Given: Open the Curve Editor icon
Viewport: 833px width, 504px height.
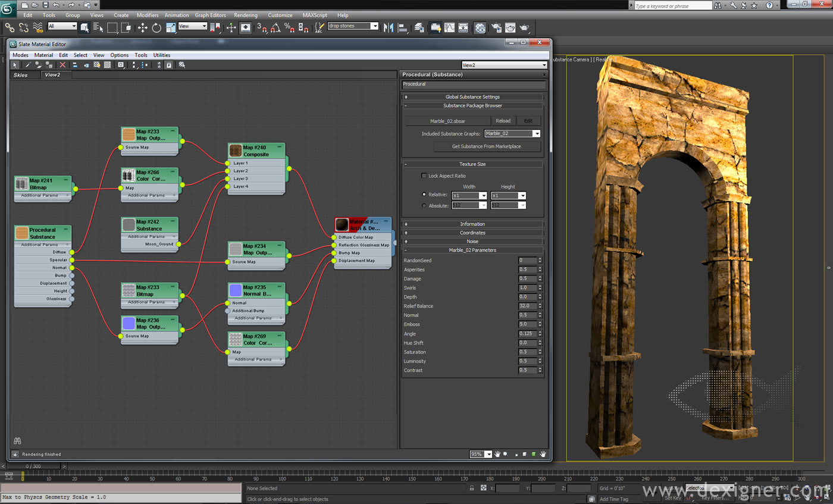Looking at the screenshot, I should click(449, 27).
